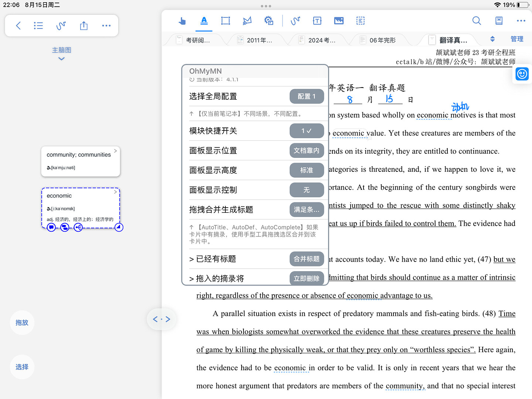Select the text box tool
The width and height of the screenshot is (532, 399).
click(x=317, y=21)
